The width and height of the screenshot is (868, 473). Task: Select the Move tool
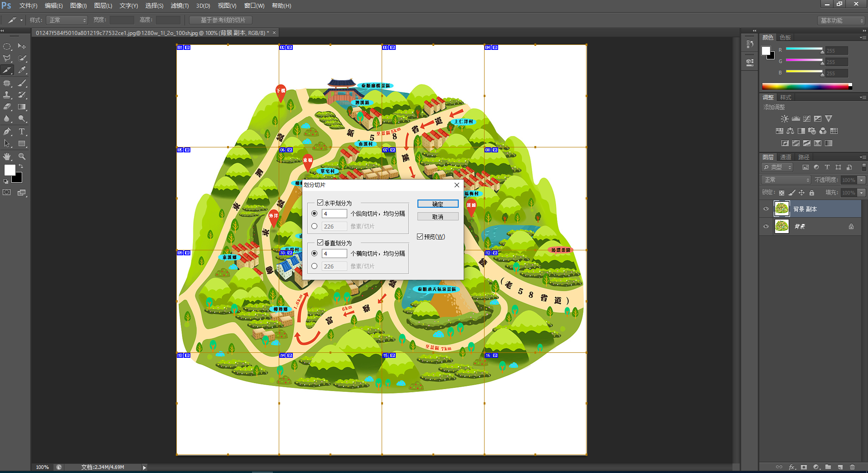click(22, 46)
